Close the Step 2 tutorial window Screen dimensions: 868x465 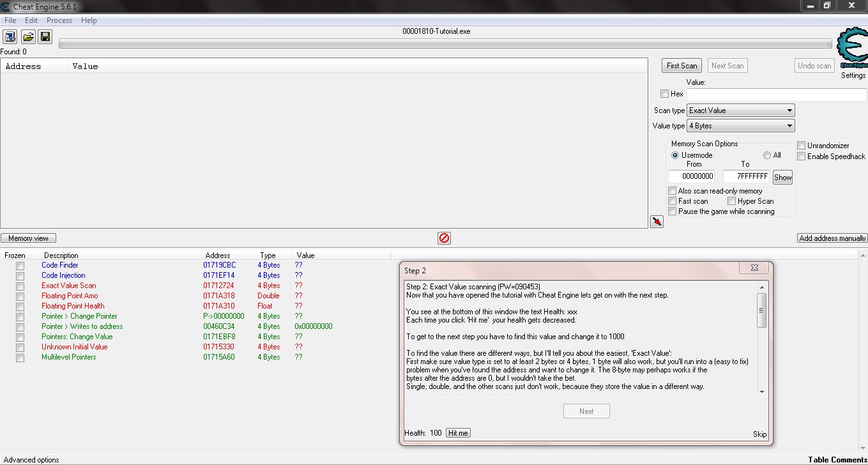point(753,268)
